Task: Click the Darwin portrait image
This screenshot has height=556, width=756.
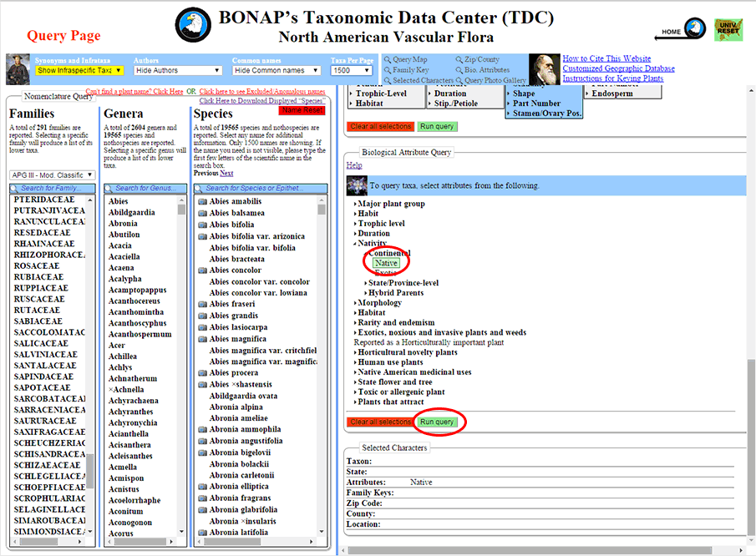Action: pos(545,69)
